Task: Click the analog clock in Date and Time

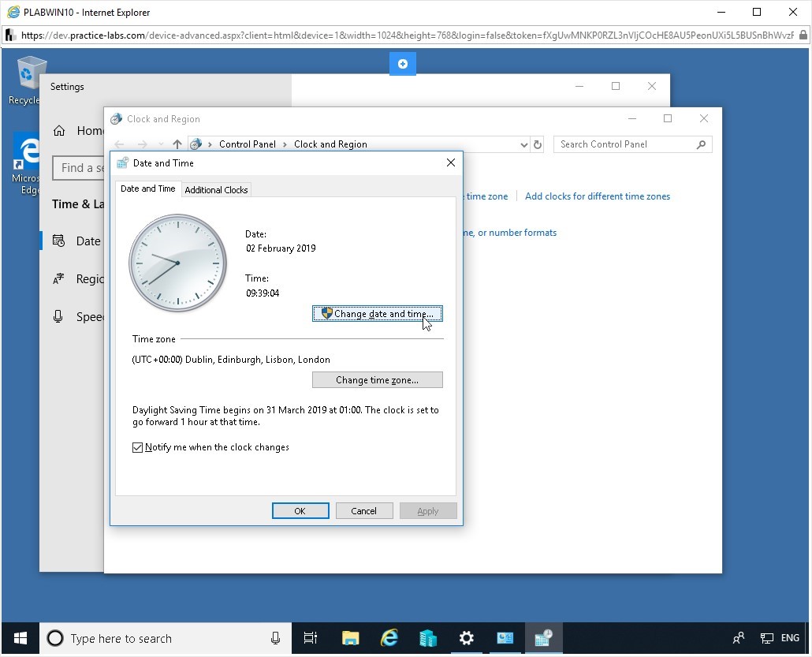Action: point(177,263)
